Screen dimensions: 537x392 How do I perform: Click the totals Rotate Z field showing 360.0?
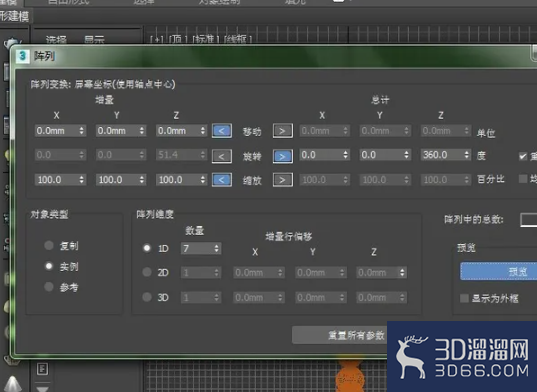[446, 155]
